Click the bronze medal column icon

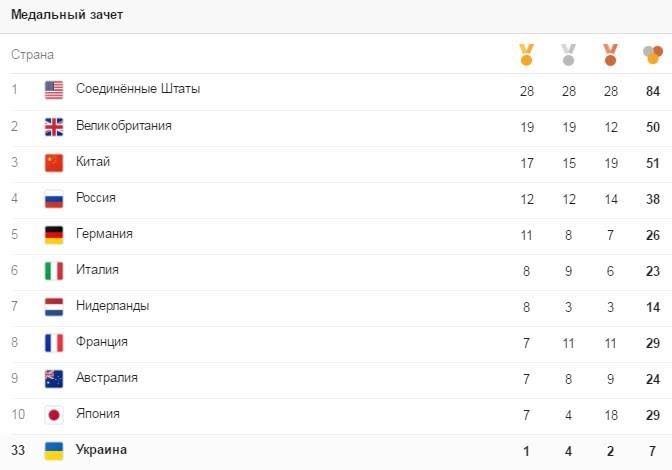tap(610, 54)
